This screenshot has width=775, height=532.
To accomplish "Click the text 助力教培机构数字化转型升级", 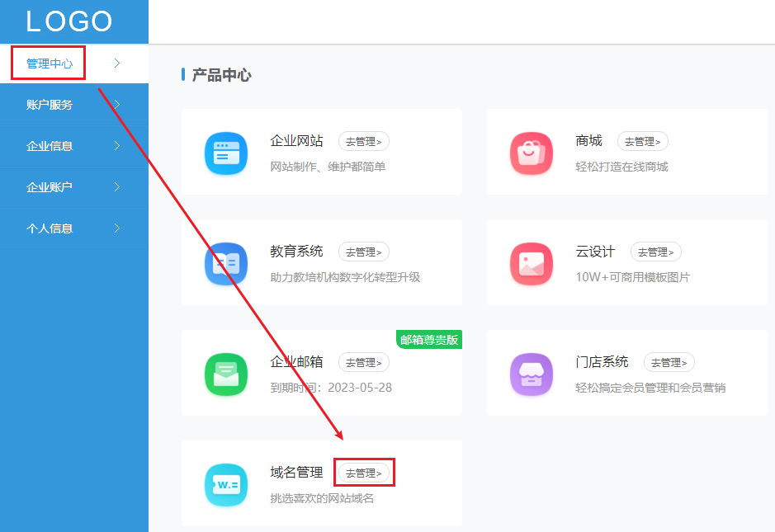I will pyautogui.click(x=345, y=277).
